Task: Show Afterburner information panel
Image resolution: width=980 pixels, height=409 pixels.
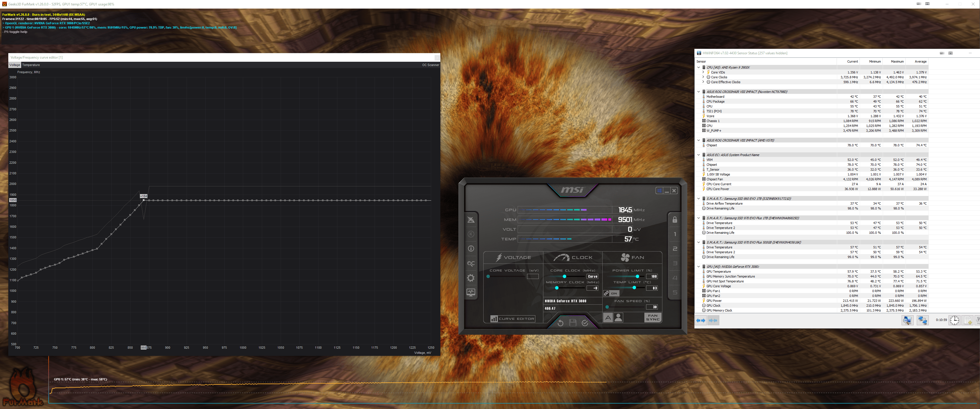Action: [x=471, y=249]
